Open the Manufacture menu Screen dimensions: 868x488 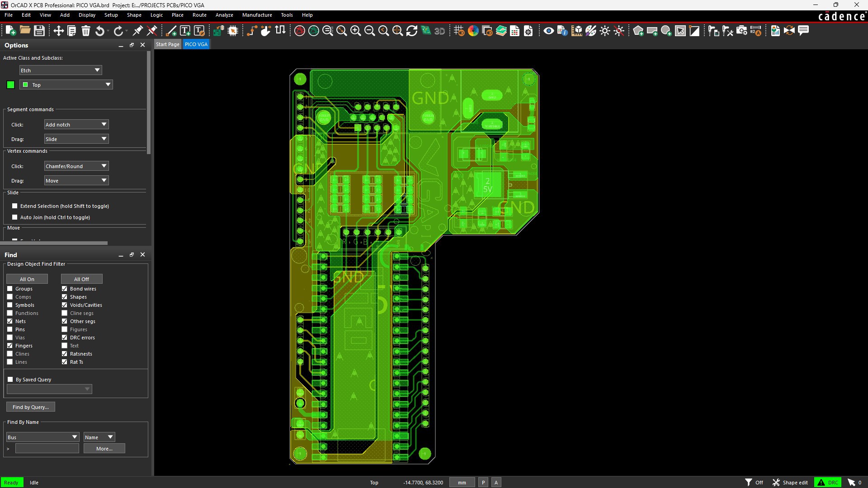257,15
